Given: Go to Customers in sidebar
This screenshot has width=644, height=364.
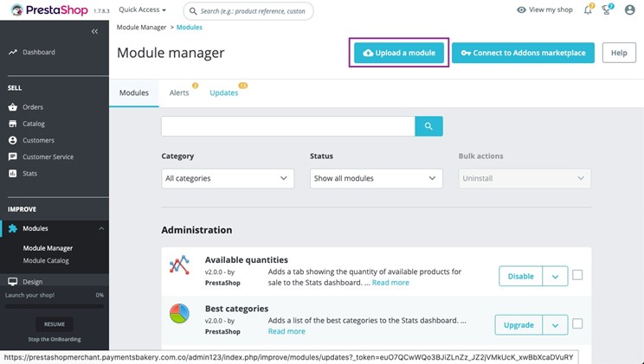Looking at the screenshot, I should (x=38, y=140).
